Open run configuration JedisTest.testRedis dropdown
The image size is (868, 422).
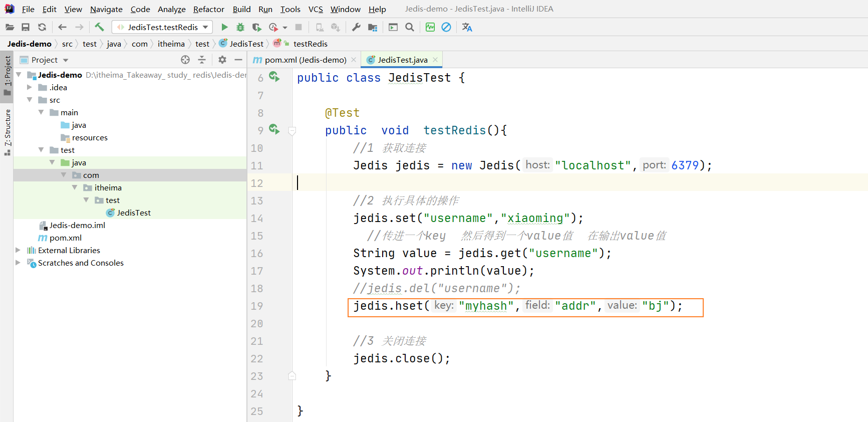pos(162,27)
